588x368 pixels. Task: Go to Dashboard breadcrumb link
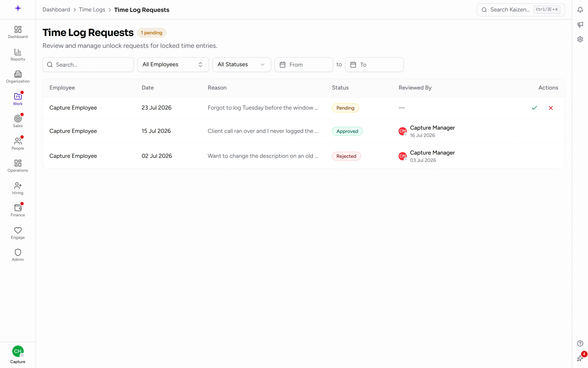click(x=56, y=10)
